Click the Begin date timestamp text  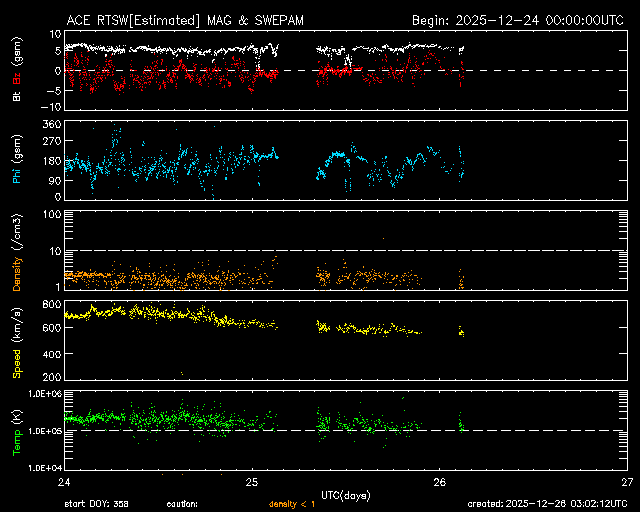[519, 20]
